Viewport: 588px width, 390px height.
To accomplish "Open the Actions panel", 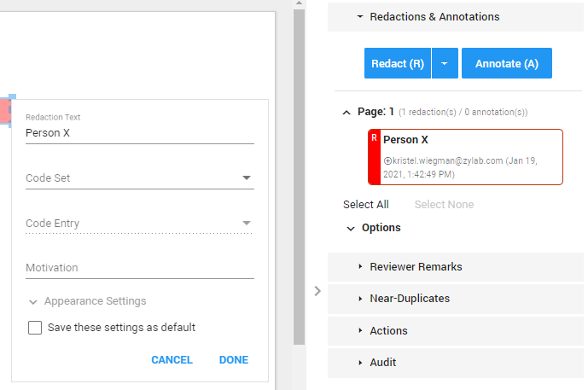I will (x=456, y=331).
